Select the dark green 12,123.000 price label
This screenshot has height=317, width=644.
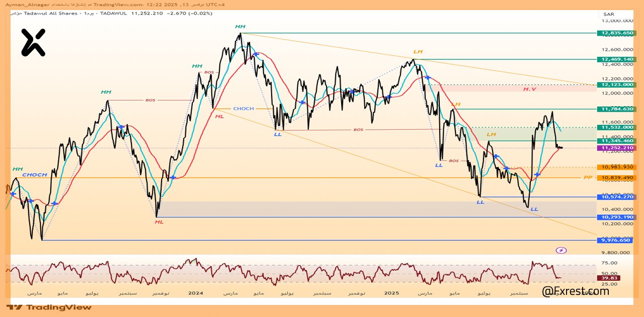pyautogui.click(x=615, y=85)
